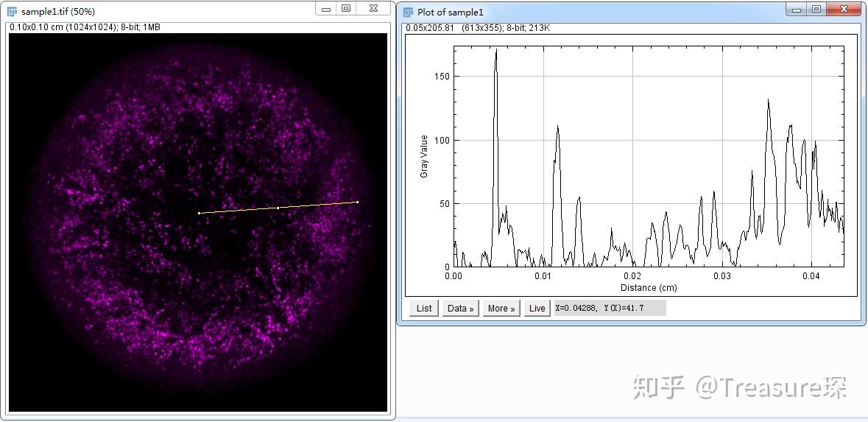Select the right endpoint handle of the yellow line
The width and height of the screenshot is (868, 422).
357,202
